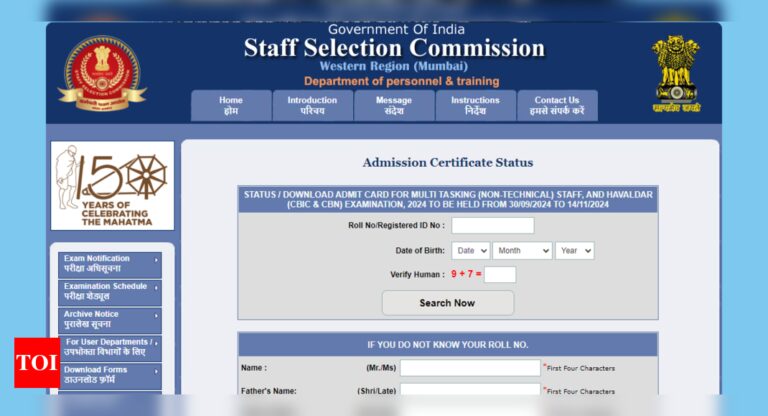Expand the arrow beside Archive Notice
Image resolution: width=768 pixels, height=416 pixels.
point(156,316)
